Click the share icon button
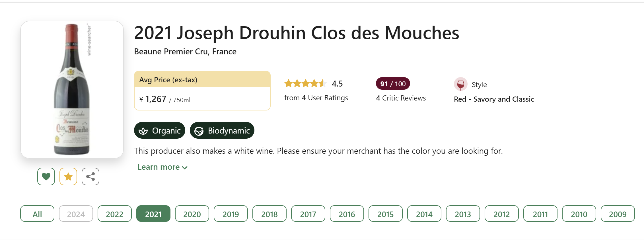The image size is (644, 240). coord(90,177)
